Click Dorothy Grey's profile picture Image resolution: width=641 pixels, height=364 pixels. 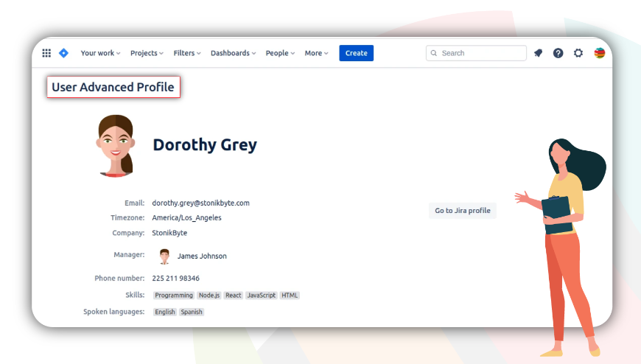pos(115,146)
